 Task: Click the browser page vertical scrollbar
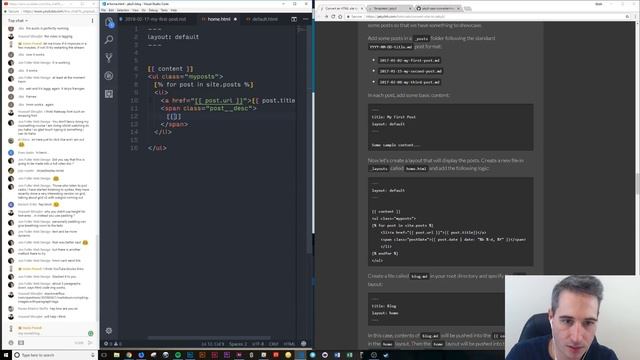[637, 184]
